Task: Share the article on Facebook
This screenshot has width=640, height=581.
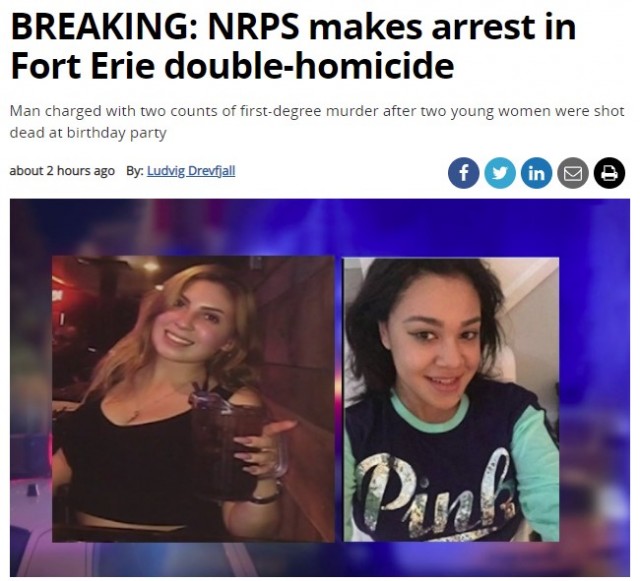Action: point(463,173)
